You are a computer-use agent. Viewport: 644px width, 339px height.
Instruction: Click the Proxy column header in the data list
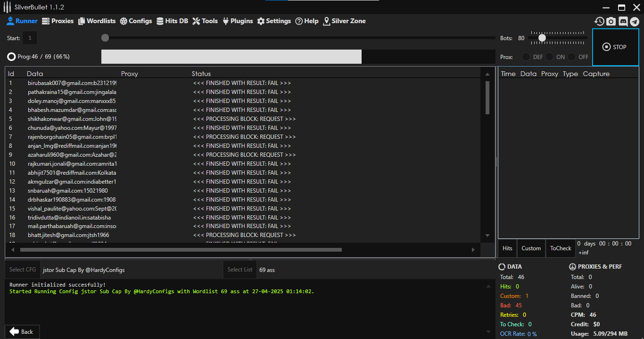pos(130,74)
